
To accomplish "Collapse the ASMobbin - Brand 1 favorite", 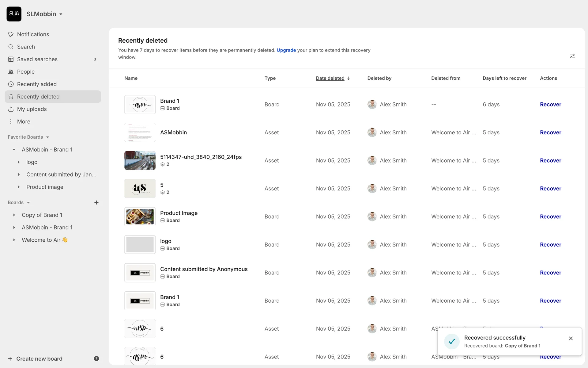I will click(14, 150).
